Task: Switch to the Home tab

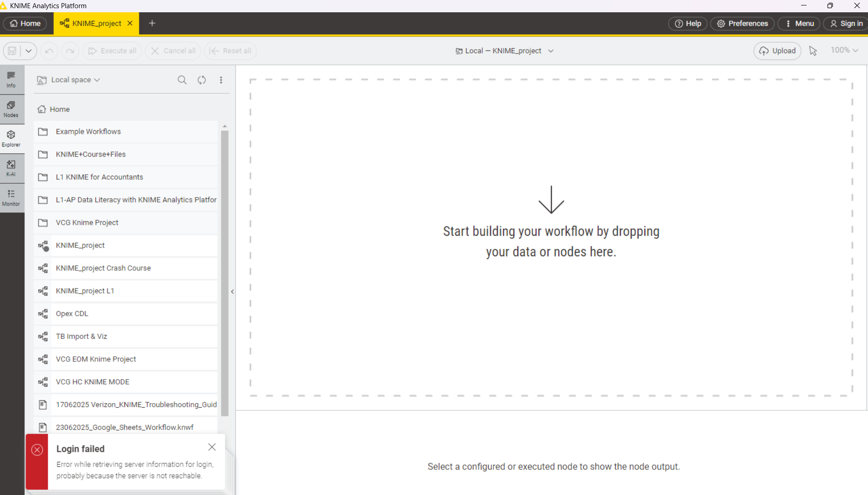Action: [26, 24]
